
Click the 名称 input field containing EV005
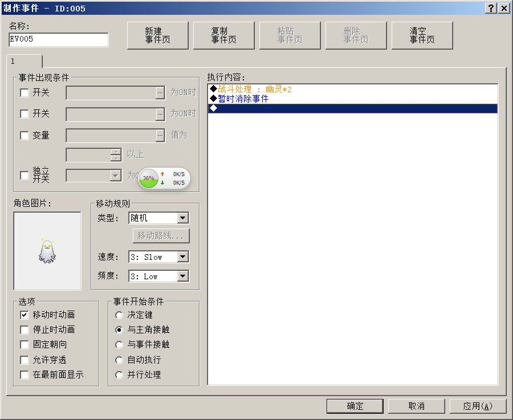point(59,39)
